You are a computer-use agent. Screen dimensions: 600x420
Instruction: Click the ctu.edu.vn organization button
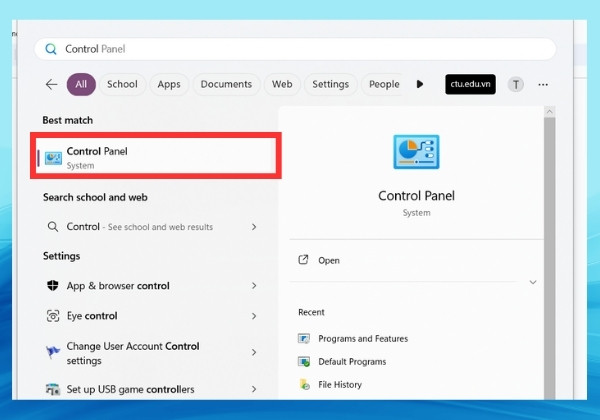470,84
